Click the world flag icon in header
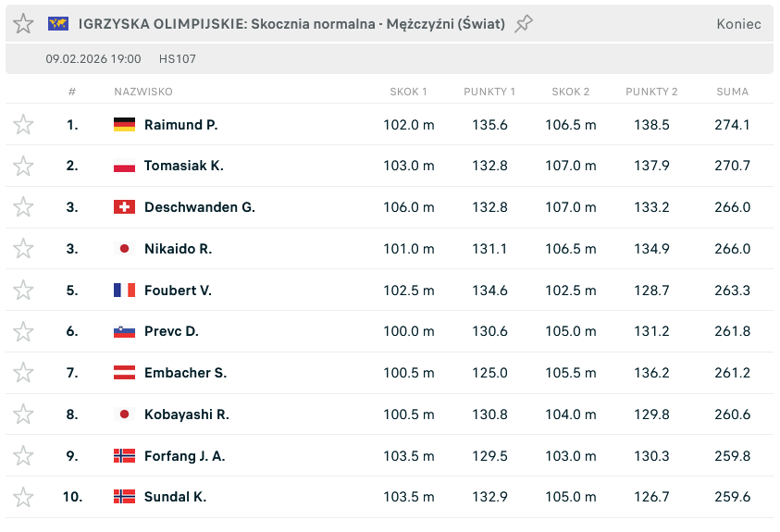780x532 pixels. [58, 24]
